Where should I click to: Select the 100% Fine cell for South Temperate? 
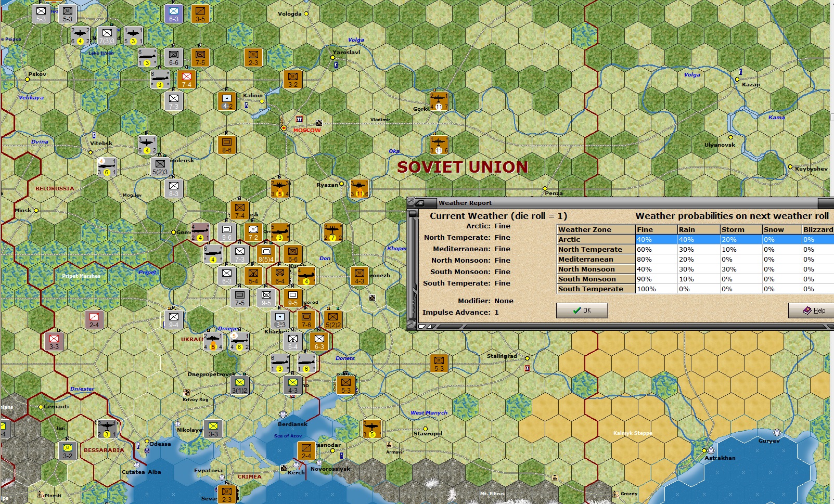tap(656, 289)
